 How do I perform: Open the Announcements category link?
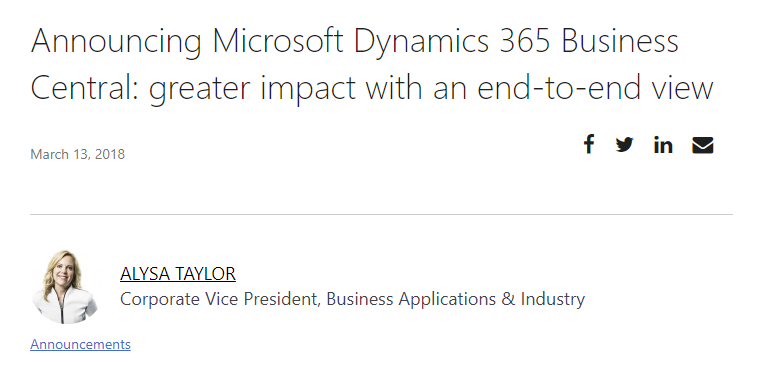tap(80, 344)
